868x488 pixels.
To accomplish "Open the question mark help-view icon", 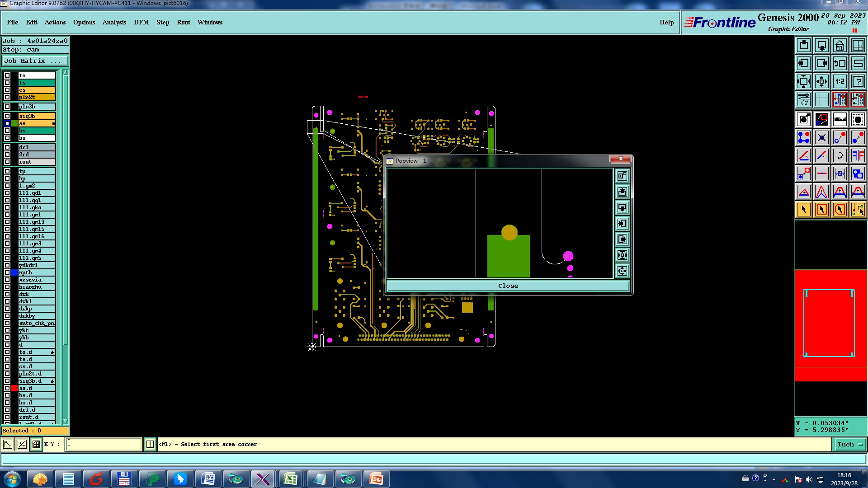I will [858, 82].
